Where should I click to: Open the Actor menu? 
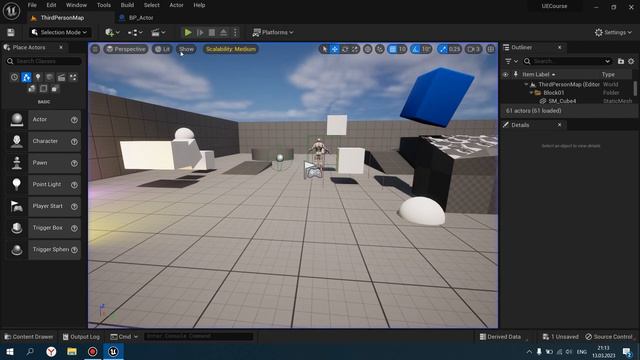click(176, 5)
